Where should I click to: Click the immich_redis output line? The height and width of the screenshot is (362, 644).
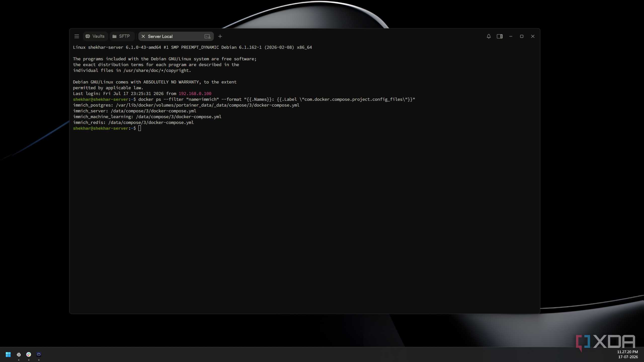133,122
